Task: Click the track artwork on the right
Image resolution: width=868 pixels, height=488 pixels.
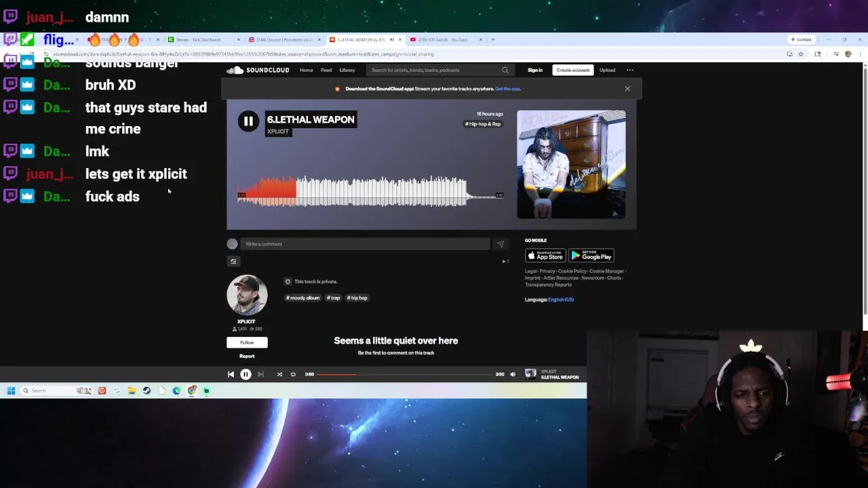Action: (571, 165)
